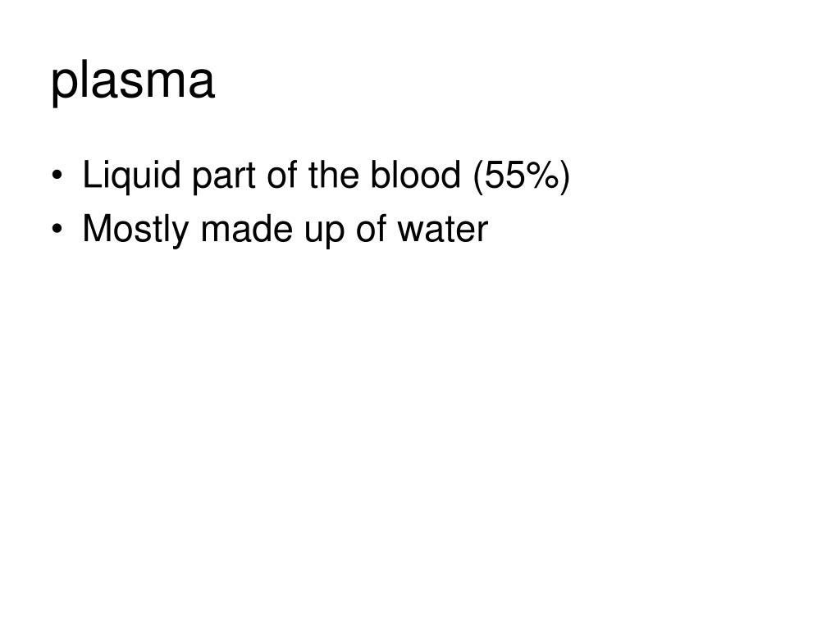Click the word "part" in first bullet
840x630 pixels.
(x=221, y=177)
